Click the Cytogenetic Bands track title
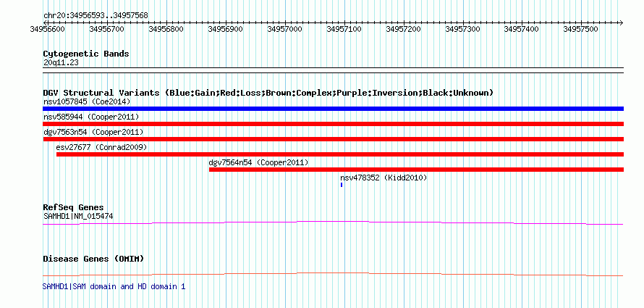The image size is (644, 308). click(x=86, y=54)
